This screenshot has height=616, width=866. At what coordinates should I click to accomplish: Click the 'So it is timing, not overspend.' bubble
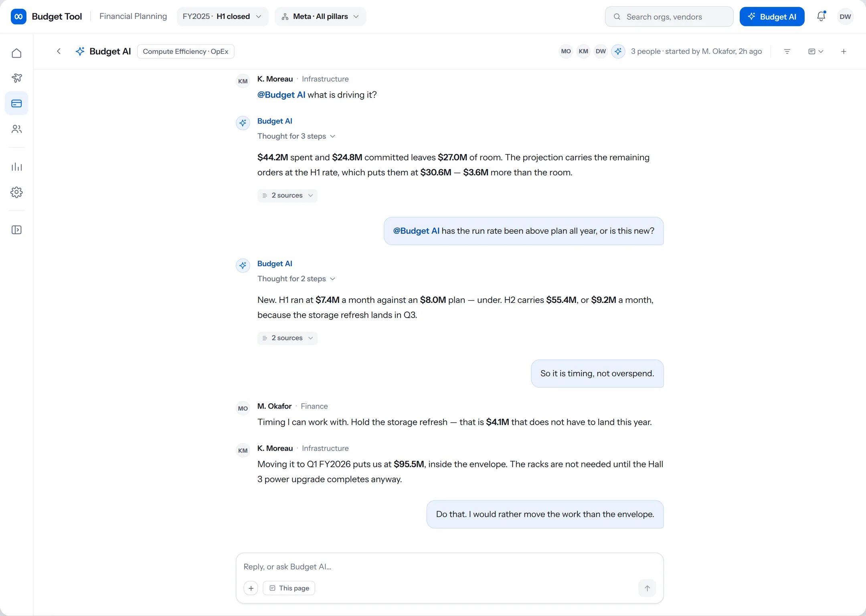pos(597,373)
